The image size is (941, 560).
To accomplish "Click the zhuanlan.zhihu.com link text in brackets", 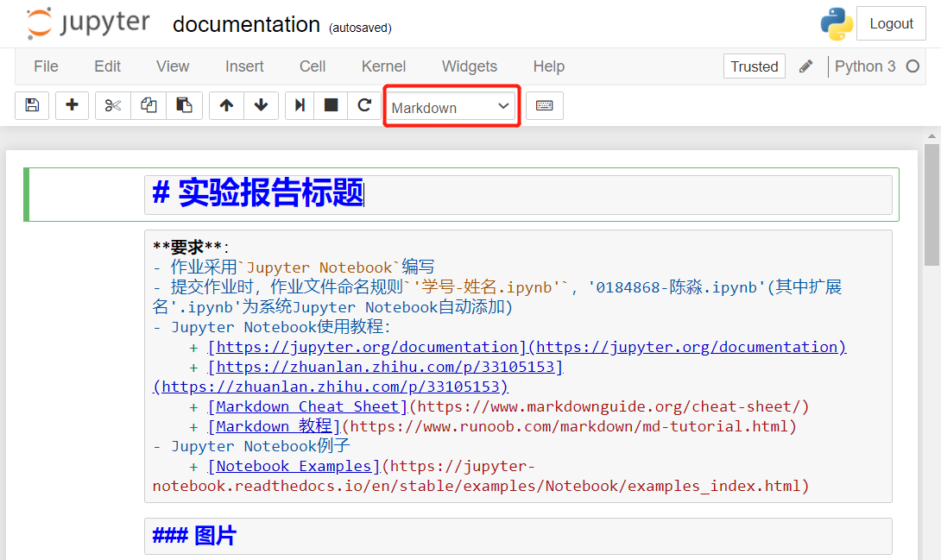I will [x=385, y=367].
